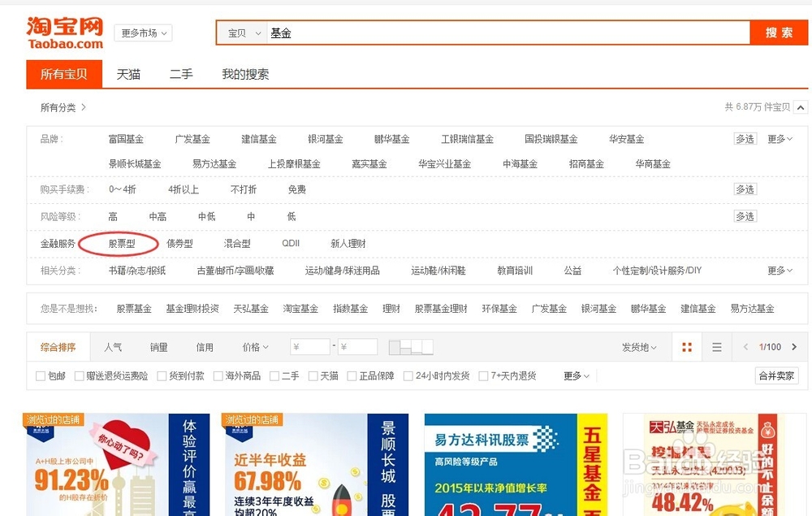812x516 pixels.
Task: Click the maximum price input box
Action: 357,347
